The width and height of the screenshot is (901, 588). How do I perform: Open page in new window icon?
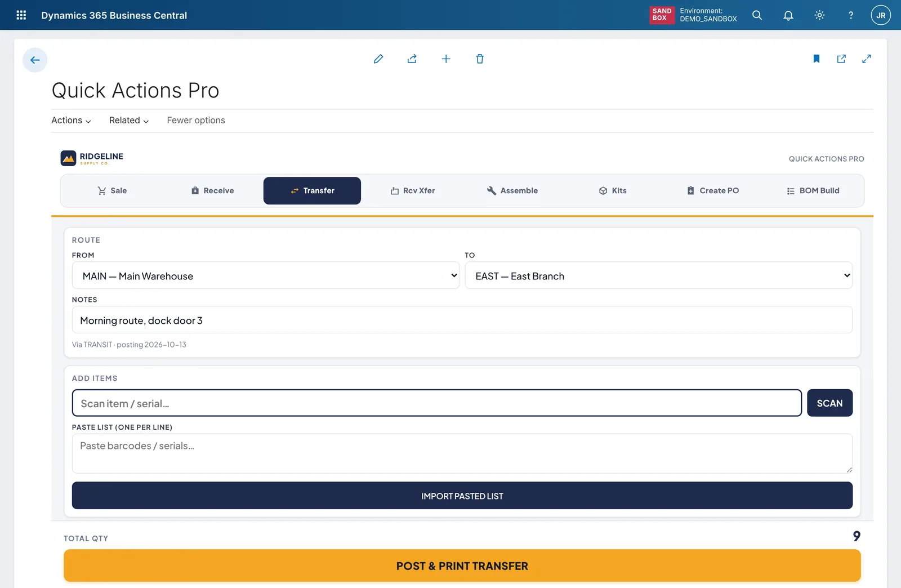(841, 59)
